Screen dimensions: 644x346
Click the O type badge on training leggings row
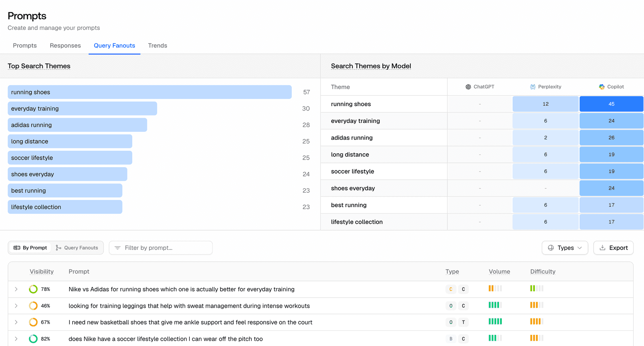click(451, 306)
